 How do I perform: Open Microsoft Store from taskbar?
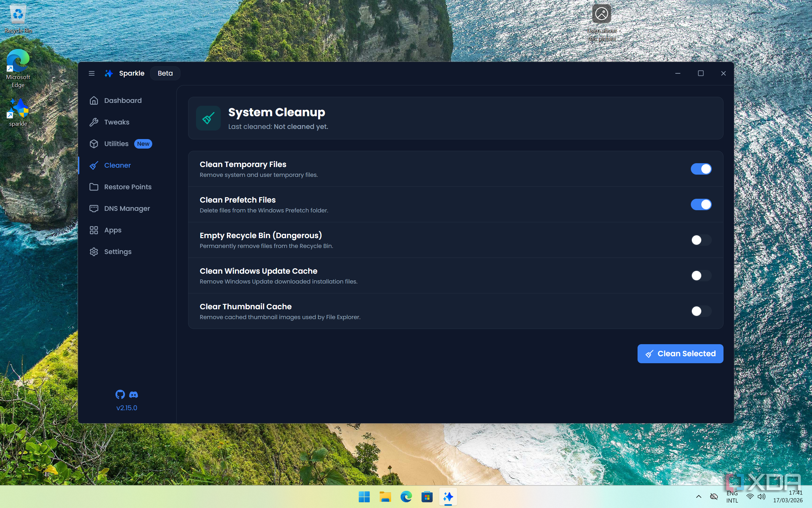click(427, 497)
